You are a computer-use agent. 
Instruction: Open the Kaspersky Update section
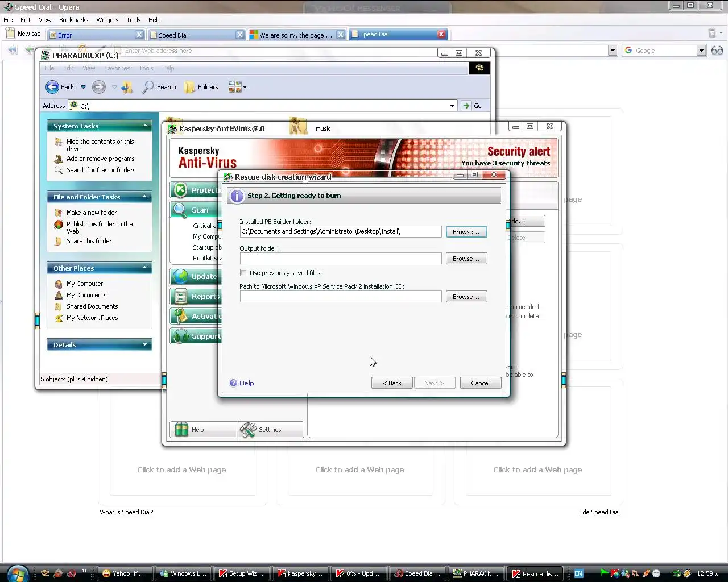(x=195, y=276)
